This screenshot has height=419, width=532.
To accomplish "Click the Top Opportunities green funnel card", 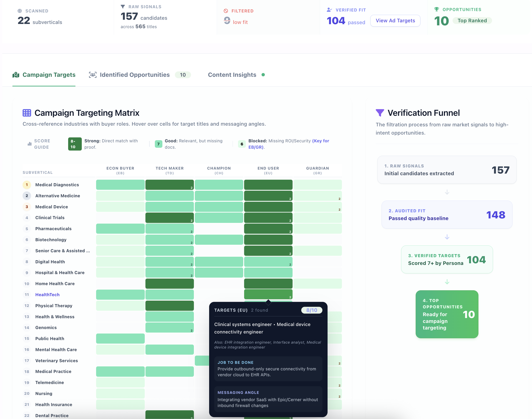I will pos(447,314).
